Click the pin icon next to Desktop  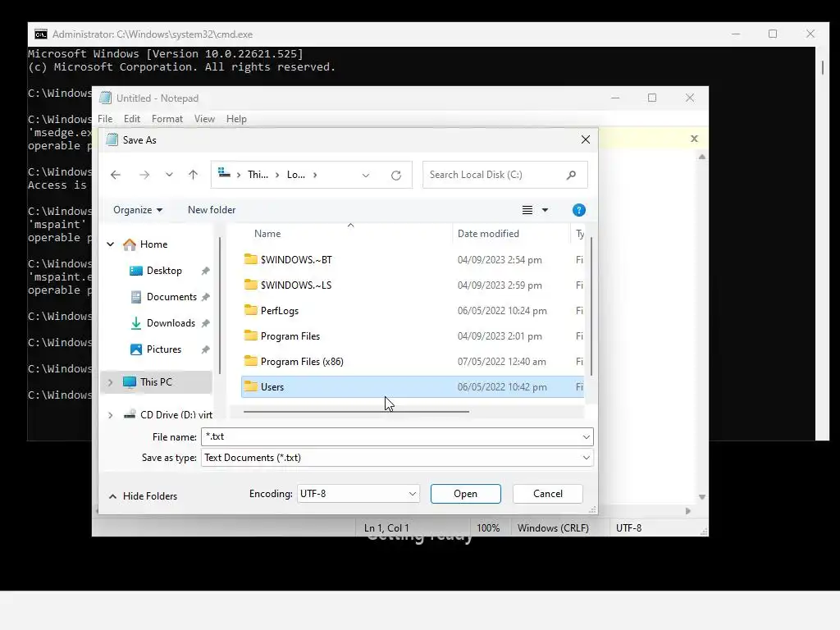(205, 271)
